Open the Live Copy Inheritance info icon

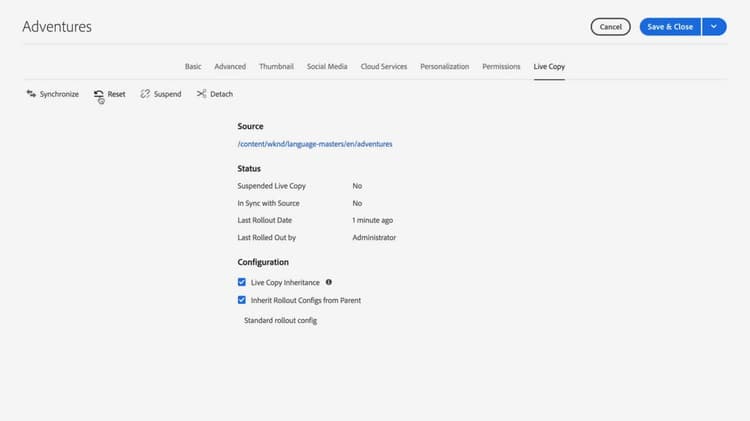pyautogui.click(x=329, y=282)
